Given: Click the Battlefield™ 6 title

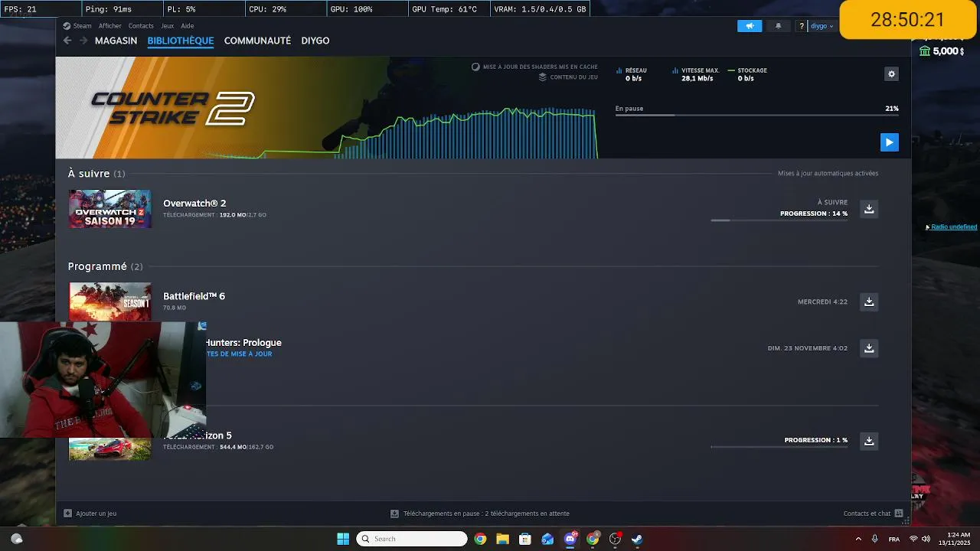Looking at the screenshot, I should [x=194, y=296].
